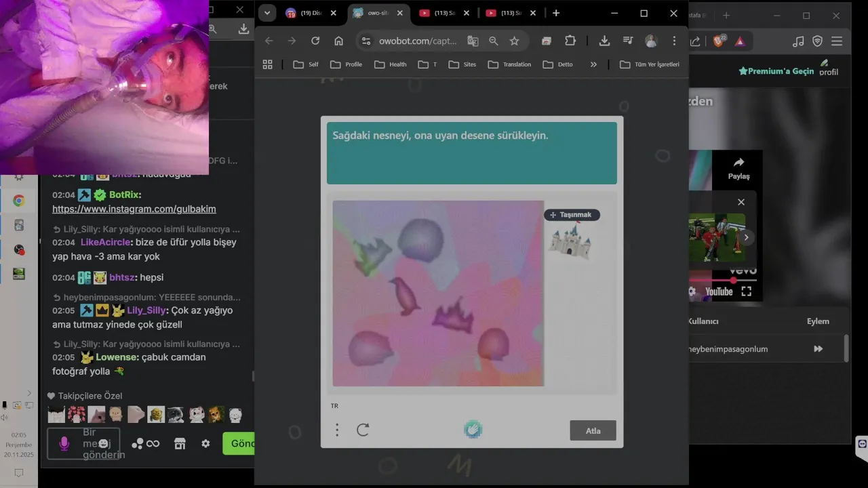Open the hamburger menu in the right browser
This screenshot has width=868, height=488.
click(837, 41)
